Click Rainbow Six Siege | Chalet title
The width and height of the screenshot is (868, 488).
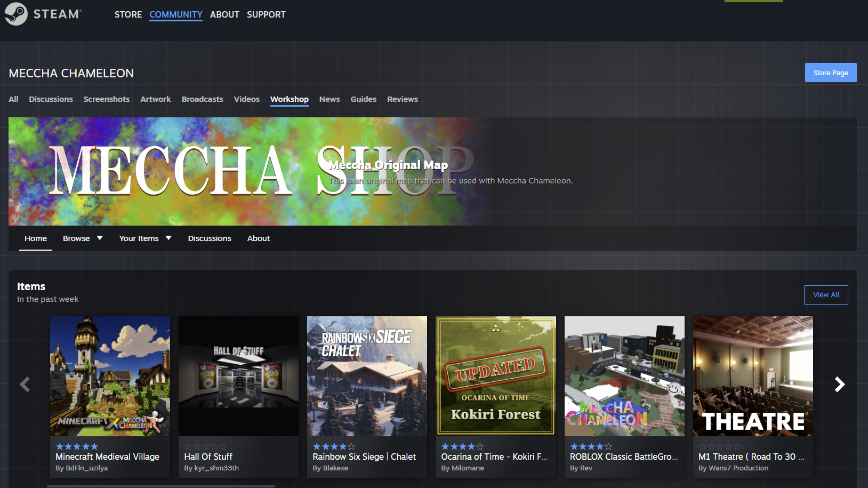click(364, 457)
